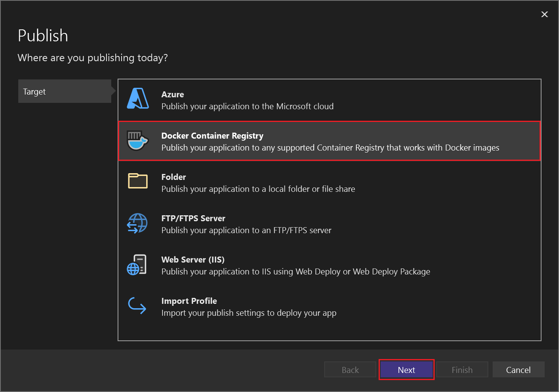Click the Finish button
559x392 pixels.
pos(462,369)
